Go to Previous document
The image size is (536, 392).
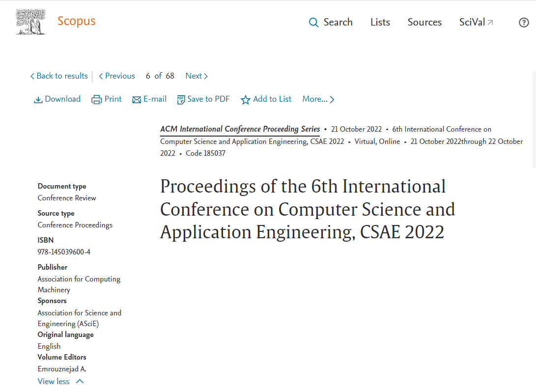pyautogui.click(x=117, y=76)
